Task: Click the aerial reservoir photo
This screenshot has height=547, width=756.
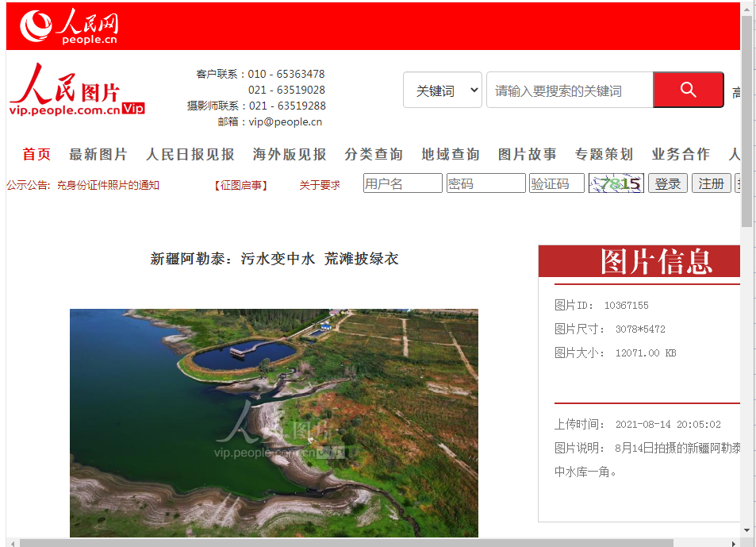Action: (x=274, y=422)
